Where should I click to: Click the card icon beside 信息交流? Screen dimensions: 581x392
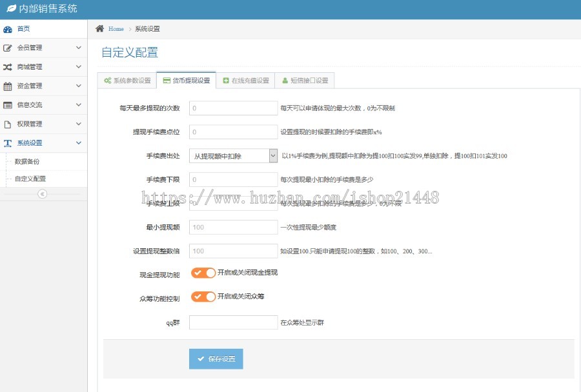8,105
